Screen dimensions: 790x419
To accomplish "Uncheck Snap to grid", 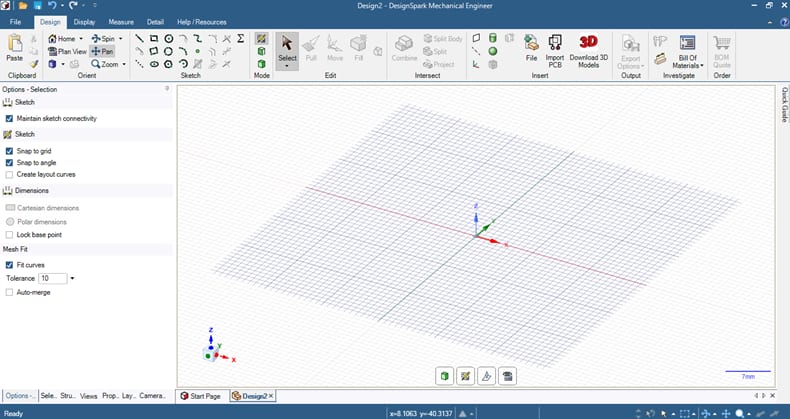I will (x=9, y=151).
